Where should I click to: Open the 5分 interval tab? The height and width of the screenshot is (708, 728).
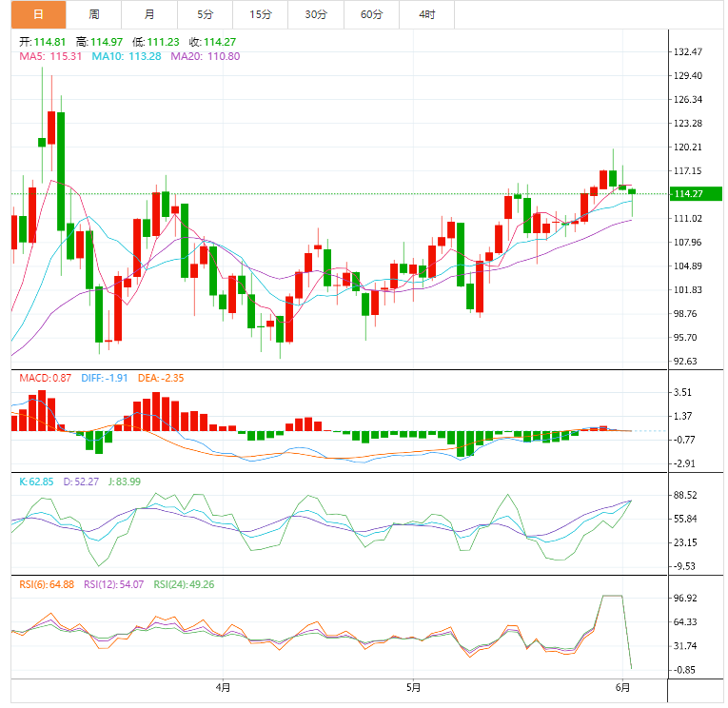click(205, 14)
